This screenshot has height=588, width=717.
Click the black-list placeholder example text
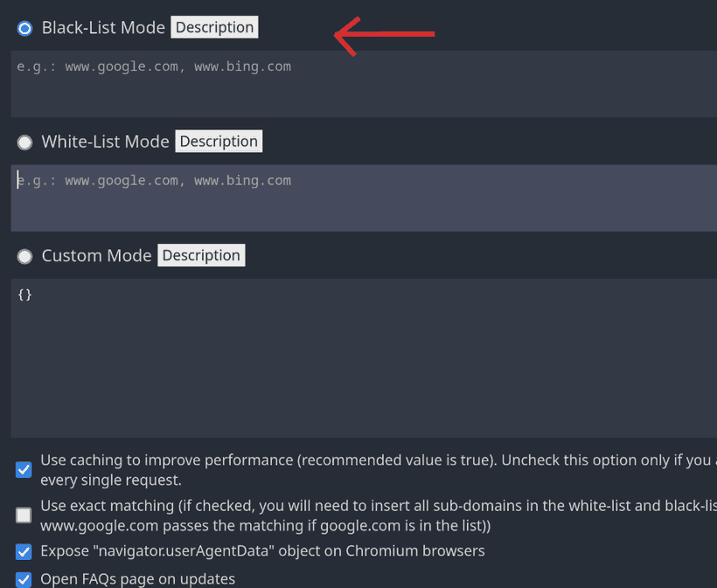(153, 66)
